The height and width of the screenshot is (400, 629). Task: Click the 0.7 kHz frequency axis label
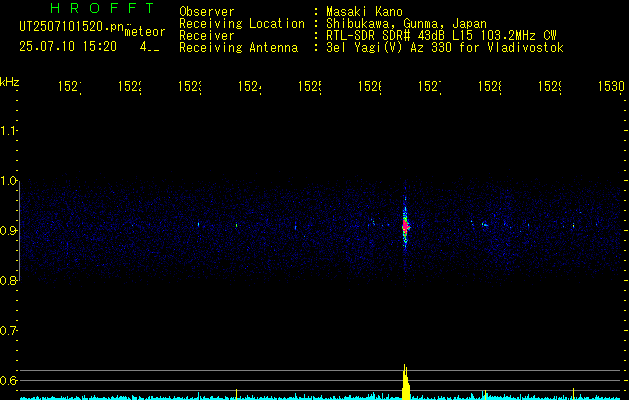pyautogui.click(x=8, y=331)
